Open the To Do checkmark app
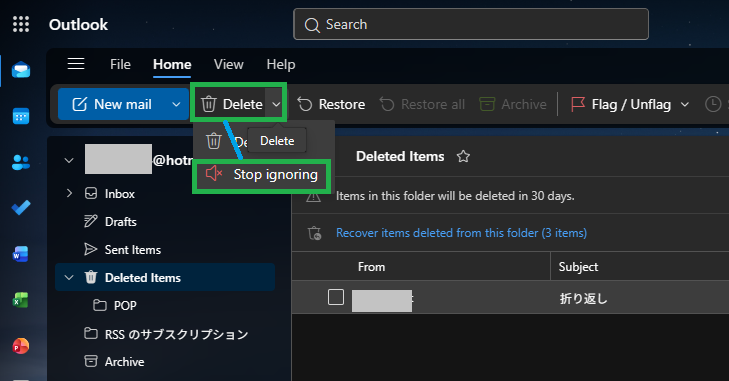Screen dimensions: 729x381 tap(21, 207)
